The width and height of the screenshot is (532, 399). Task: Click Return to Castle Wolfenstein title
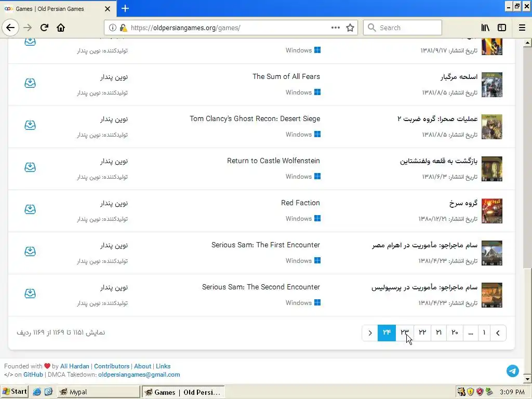coord(273,161)
